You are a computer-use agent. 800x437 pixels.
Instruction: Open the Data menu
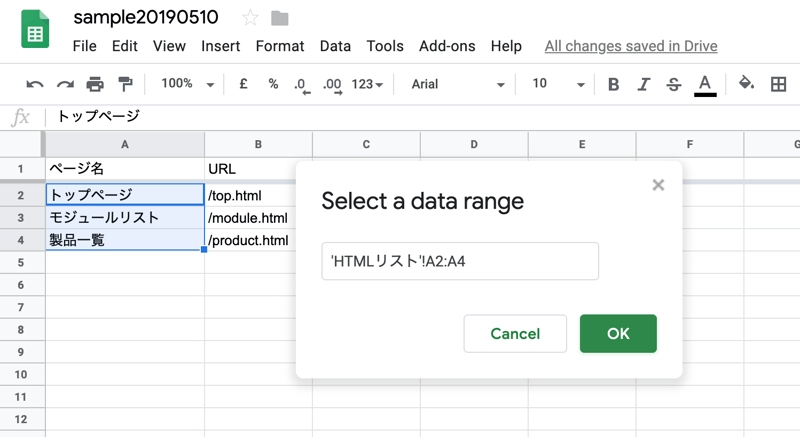[x=335, y=46]
